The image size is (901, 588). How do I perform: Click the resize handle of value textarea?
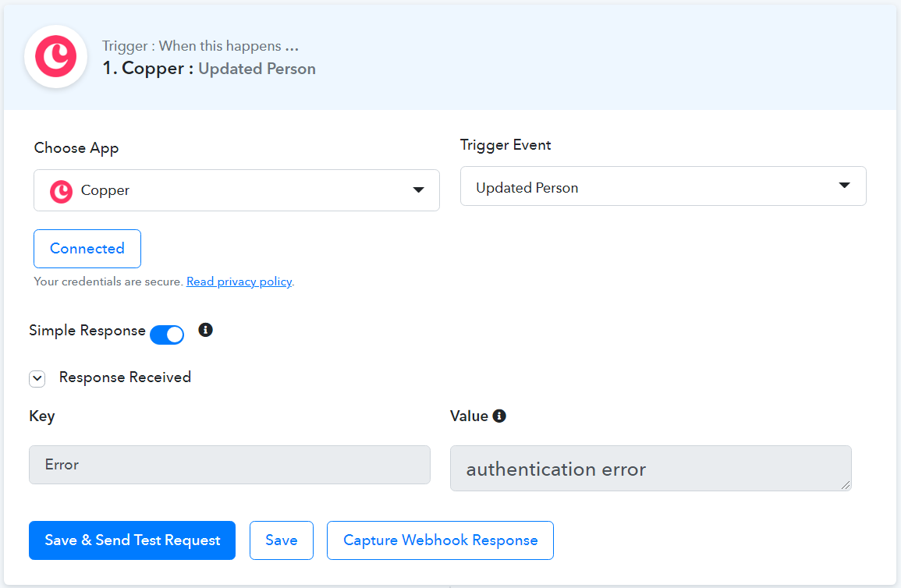pyautogui.click(x=846, y=485)
